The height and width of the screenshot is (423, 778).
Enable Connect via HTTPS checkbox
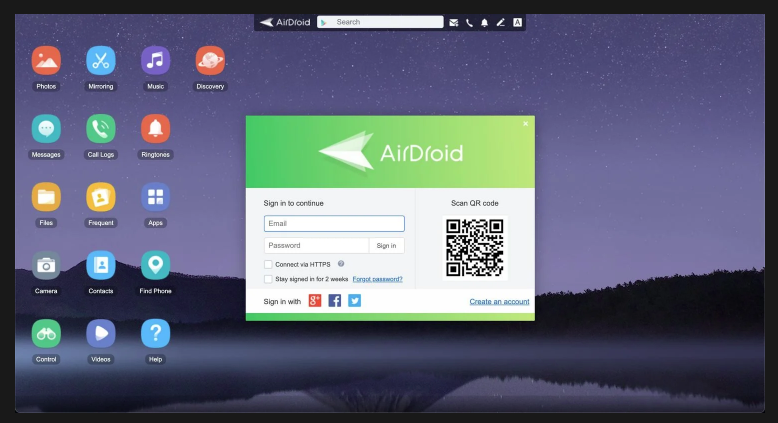(x=268, y=264)
